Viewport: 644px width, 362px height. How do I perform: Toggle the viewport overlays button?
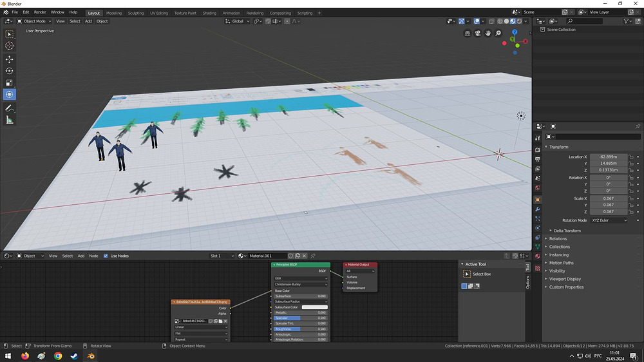(x=478, y=21)
